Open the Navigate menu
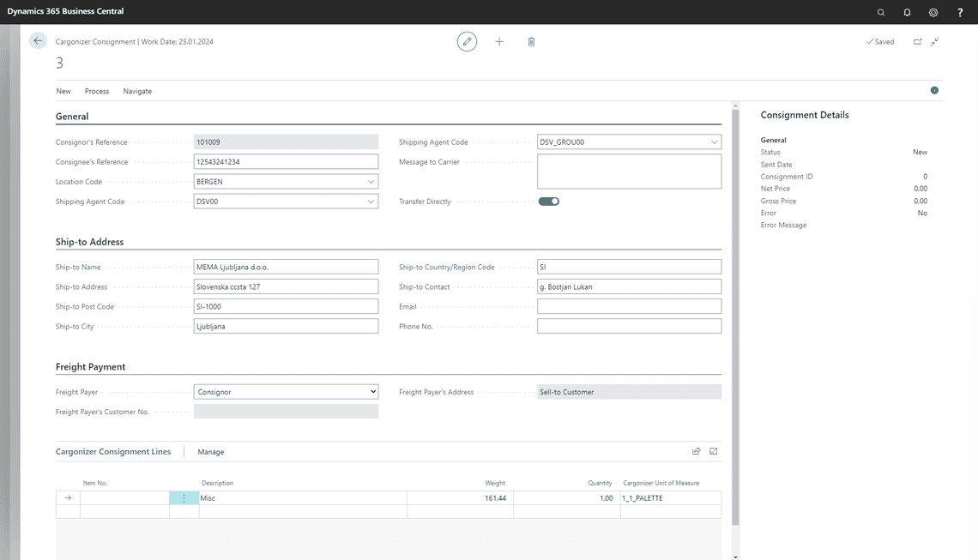978x560 pixels. [x=137, y=91]
